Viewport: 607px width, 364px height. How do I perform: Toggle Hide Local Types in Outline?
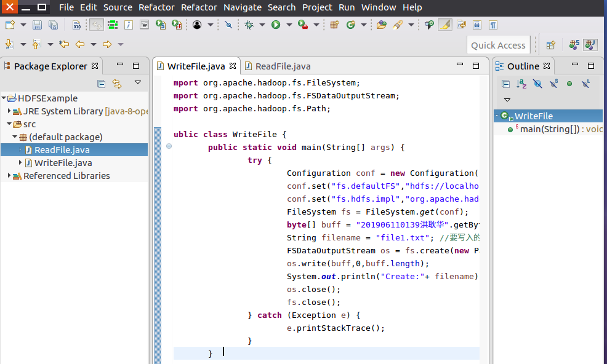point(585,84)
